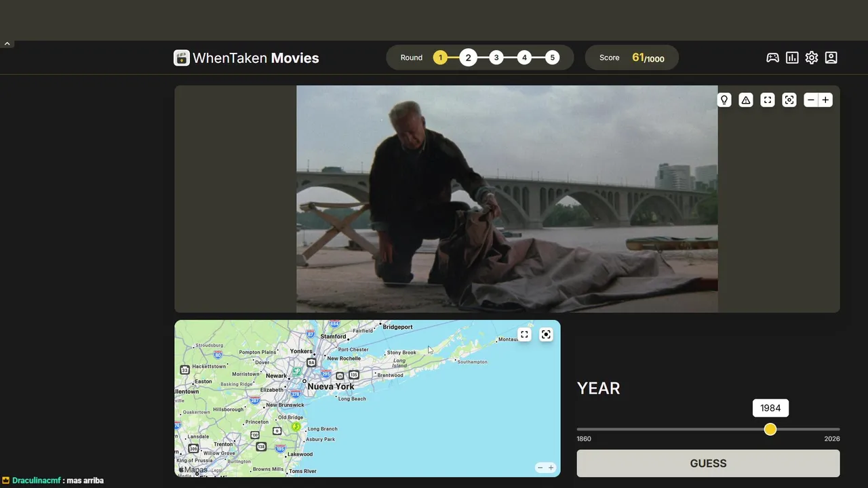Click the Interstate 278 shield near Elizabeth
The width and height of the screenshot is (868, 488).
tap(295, 393)
